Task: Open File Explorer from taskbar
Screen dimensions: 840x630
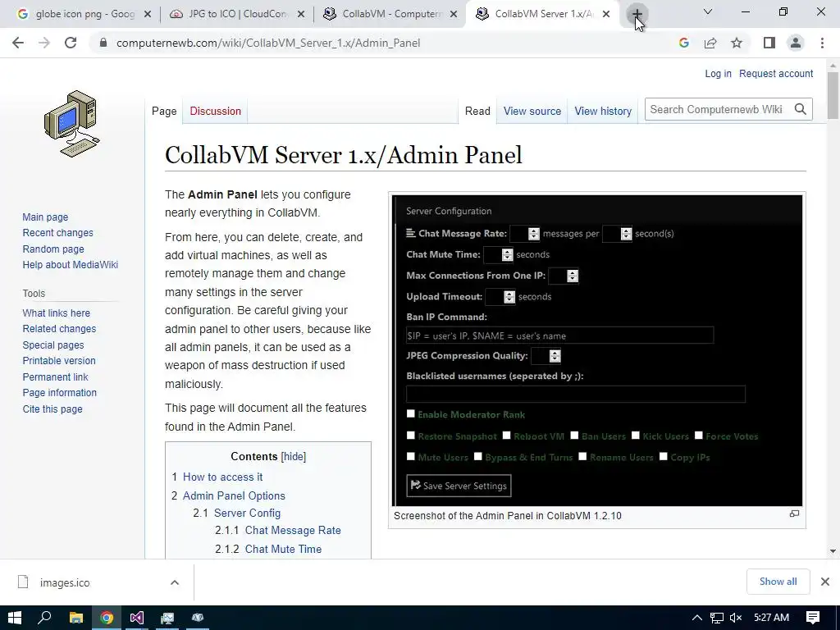Action: point(76,618)
